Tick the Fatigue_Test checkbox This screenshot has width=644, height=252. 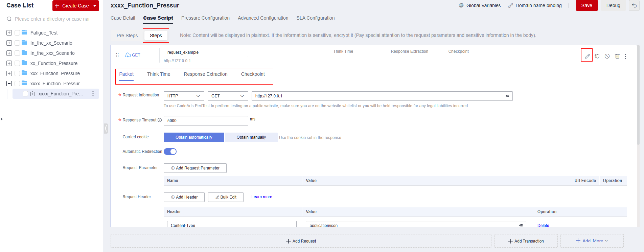(x=17, y=33)
